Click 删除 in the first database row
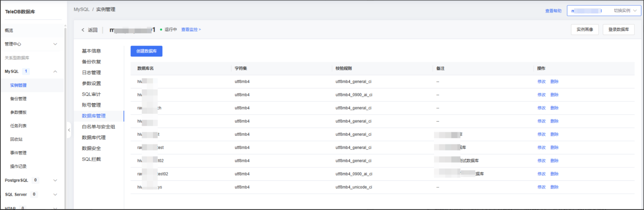Viewport: 644px width, 210px height. click(x=554, y=82)
